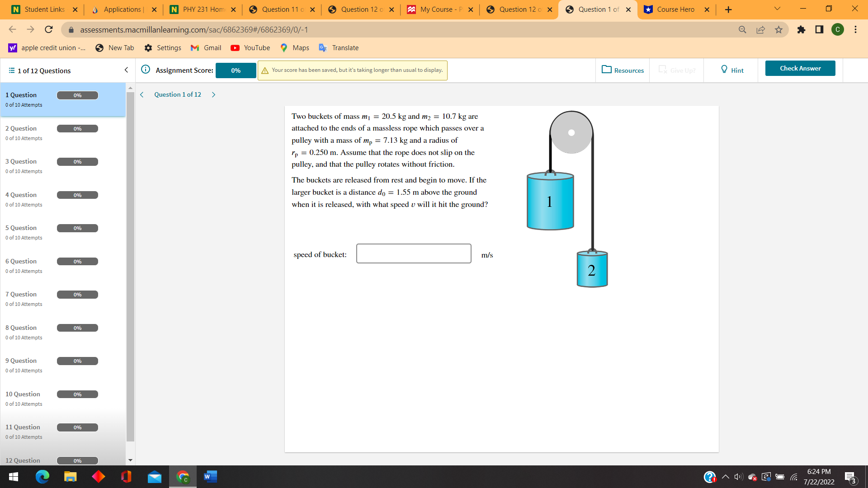Open the YouTube bookmark
Viewport: 868px width, 488px height.
click(x=250, y=48)
